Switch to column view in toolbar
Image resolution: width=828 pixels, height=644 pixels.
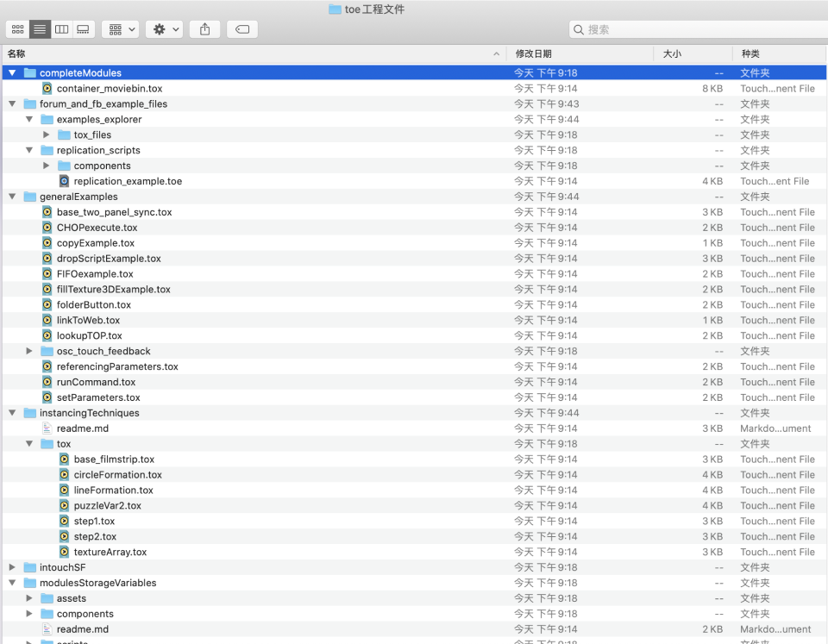[61, 29]
